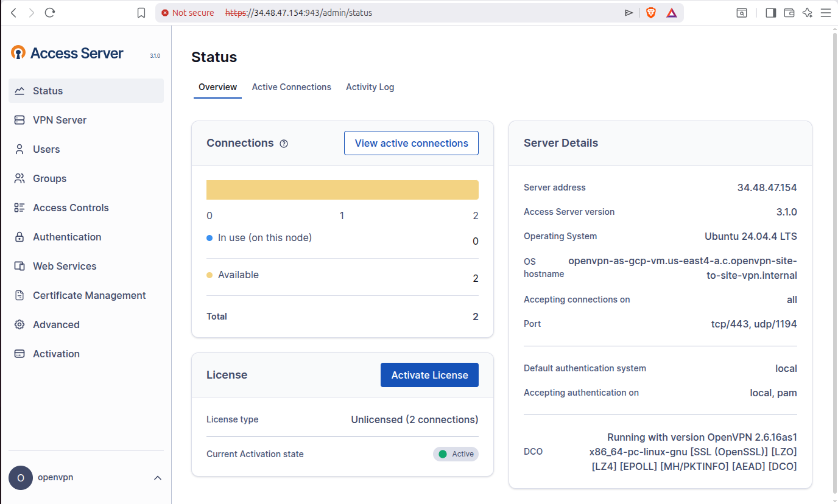The height and width of the screenshot is (504, 838).
Task: Click the send/share icon in address bar
Action: click(x=629, y=13)
